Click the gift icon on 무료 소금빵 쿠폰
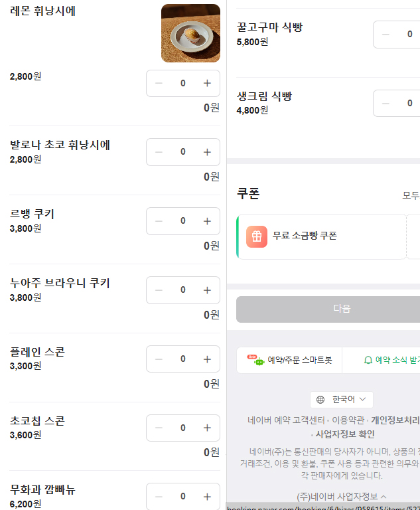The image size is (420, 510). pos(257,236)
